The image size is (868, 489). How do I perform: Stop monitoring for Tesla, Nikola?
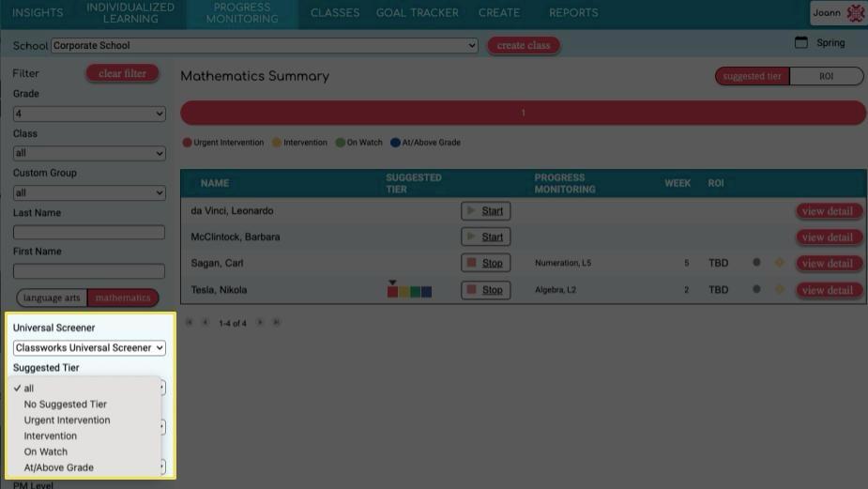pyautogui.click(x=485, y=290)
